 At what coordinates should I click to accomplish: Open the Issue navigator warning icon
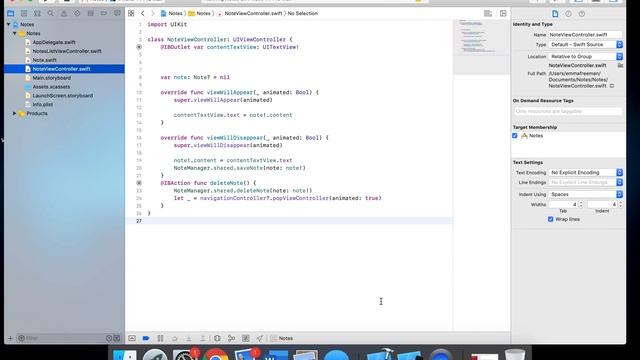tap(64, 13)
